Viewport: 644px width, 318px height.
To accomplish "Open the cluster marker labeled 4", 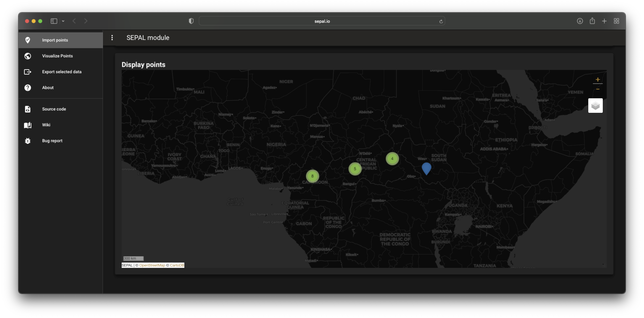I will [x=392, y=159].
